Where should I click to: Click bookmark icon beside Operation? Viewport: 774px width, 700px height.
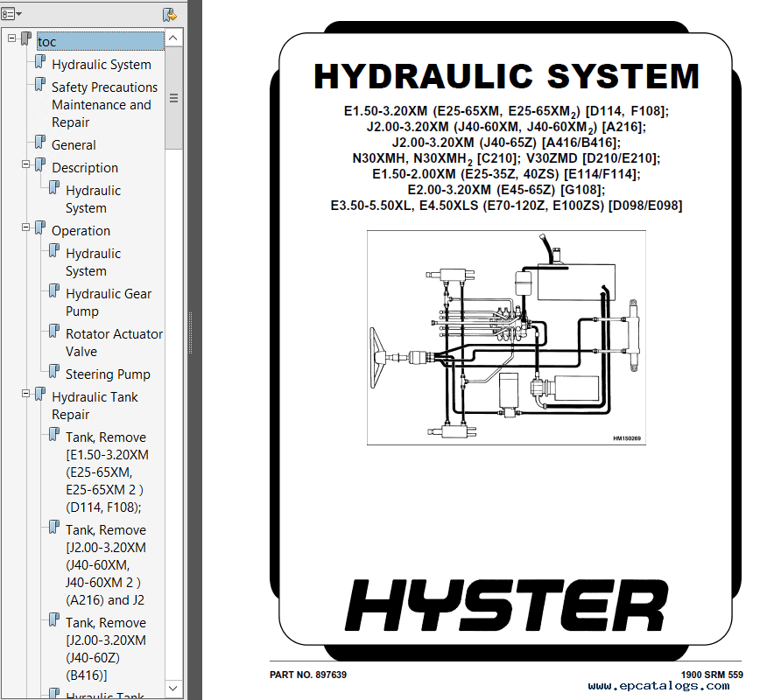coord(40,228)
